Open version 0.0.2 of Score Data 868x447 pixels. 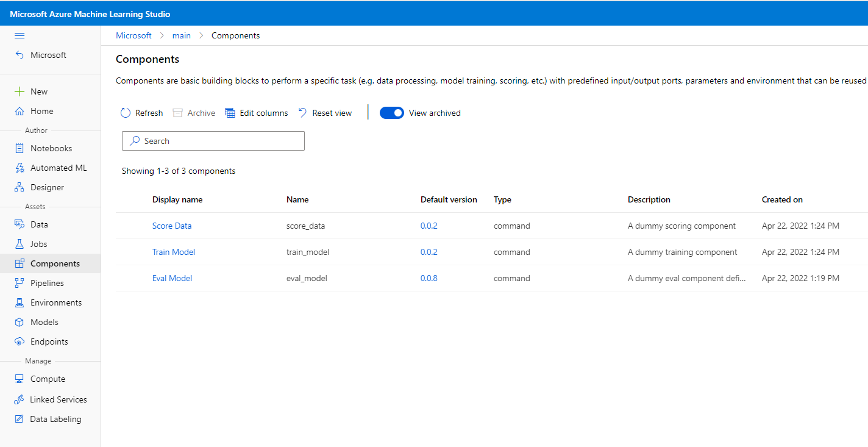pyautogui.click(x=429, y=226)
